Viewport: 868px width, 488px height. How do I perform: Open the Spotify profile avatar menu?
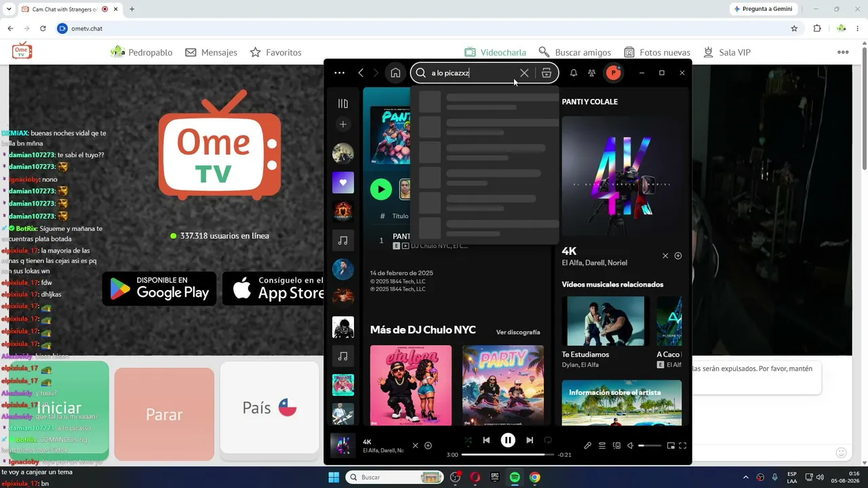click(x=613, y=73)
